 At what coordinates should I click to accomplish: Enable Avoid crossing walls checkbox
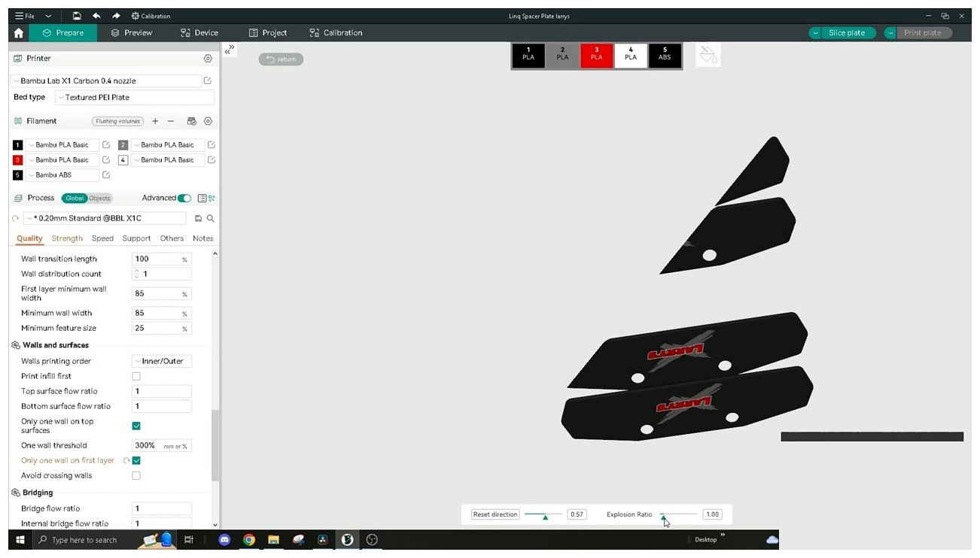(x=136, y=475)
